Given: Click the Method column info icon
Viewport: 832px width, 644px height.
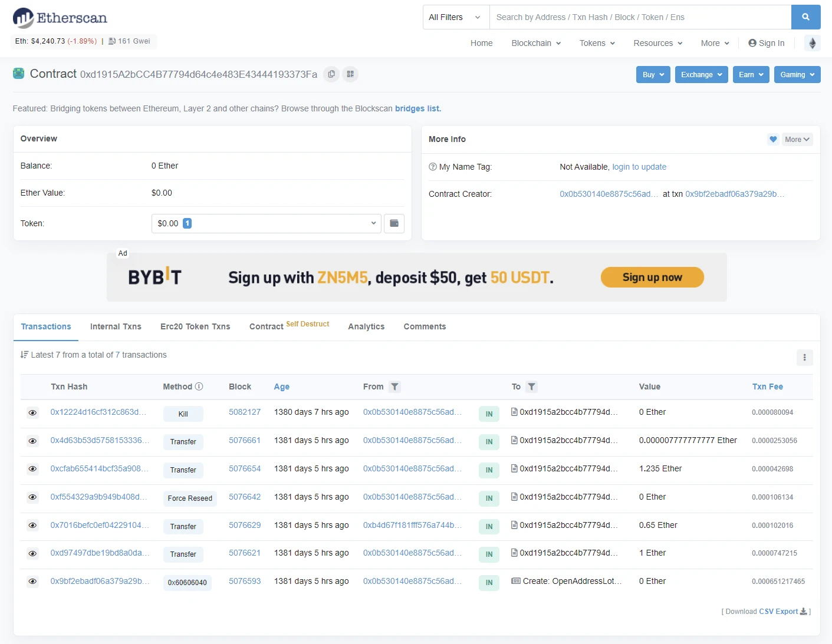Looking at the screenshot, I should pyautogui.click(x=199, y=387).
